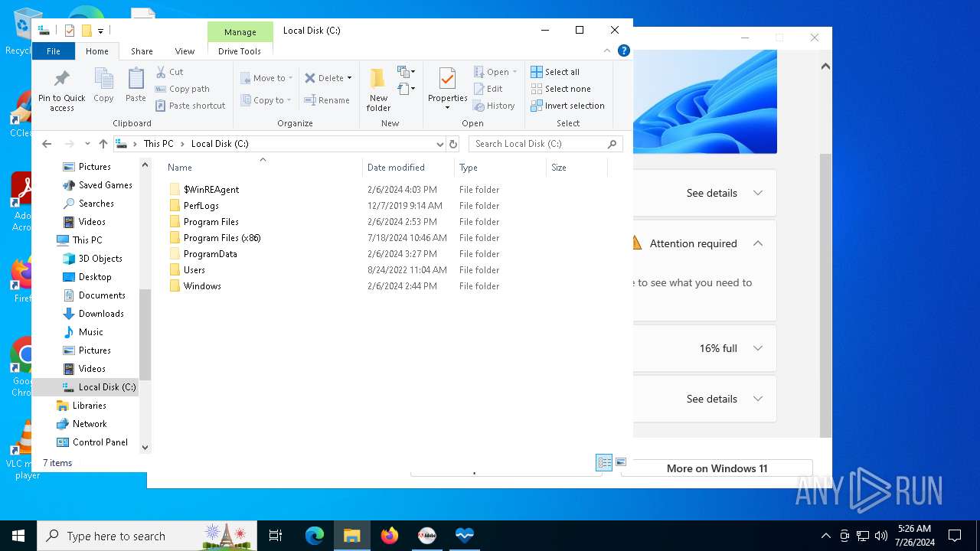Select the $WinREAgent folder
The height and width of the screenshot is (551, 980).
point(211,190)
